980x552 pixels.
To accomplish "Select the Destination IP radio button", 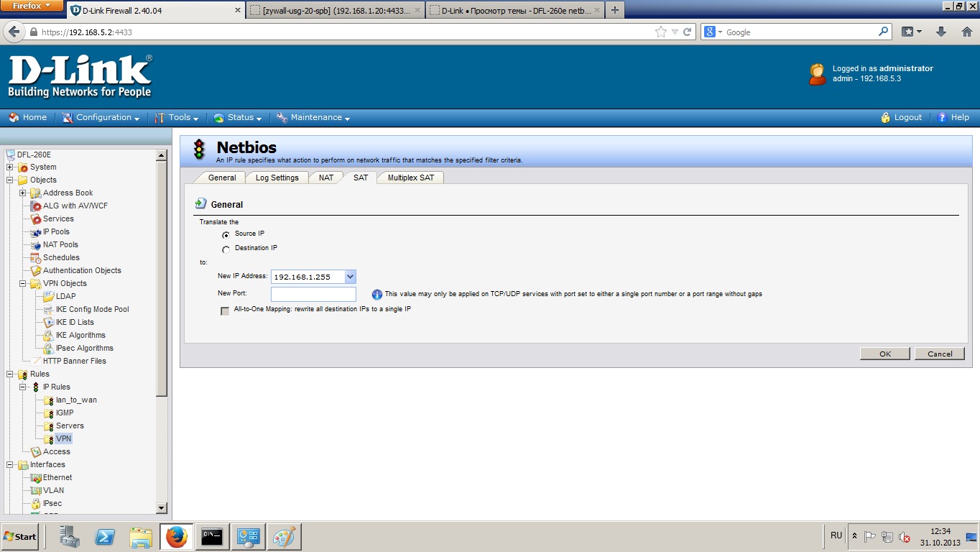I will pyautogui.click(x=226, y=249).
